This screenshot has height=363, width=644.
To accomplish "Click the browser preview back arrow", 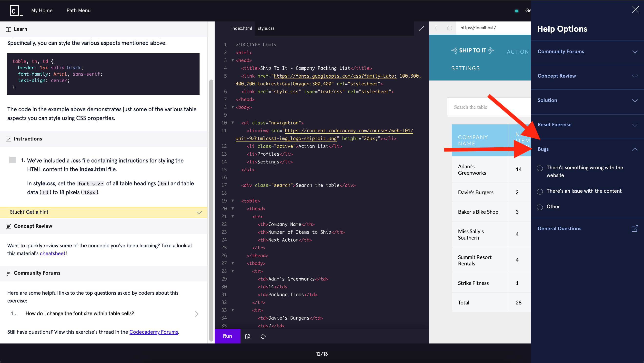I will click(436, 28).
